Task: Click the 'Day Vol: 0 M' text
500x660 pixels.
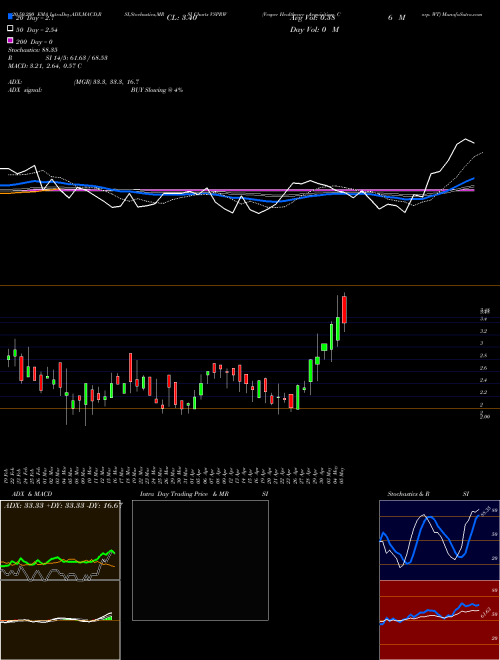Action: [x=314, y=29]
